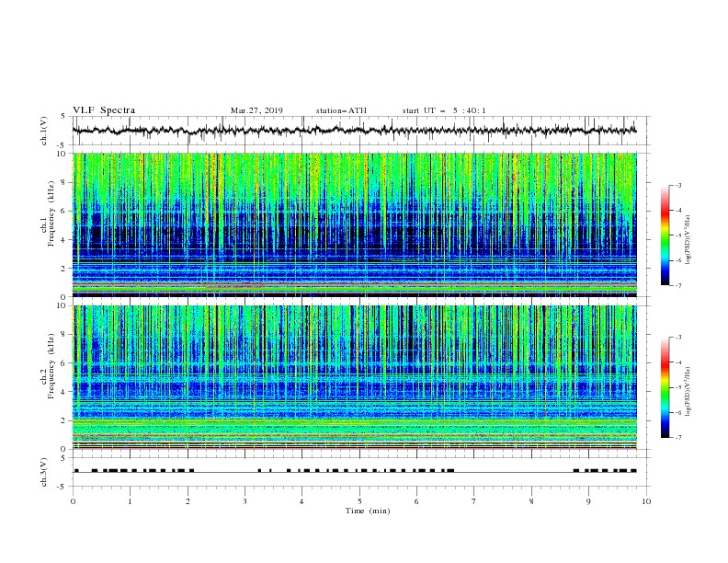
Task: Click the "10" label on the time axis
Action: (646, 501)
